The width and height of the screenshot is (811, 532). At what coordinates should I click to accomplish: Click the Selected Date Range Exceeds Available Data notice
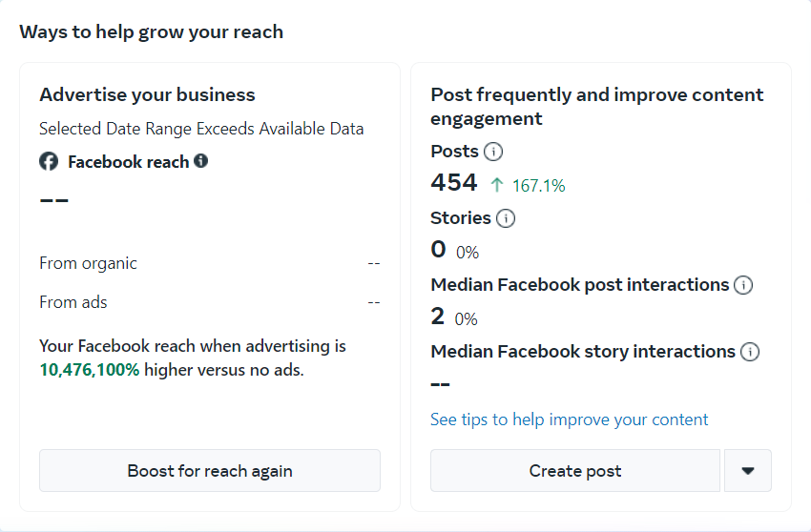[201, 129]
